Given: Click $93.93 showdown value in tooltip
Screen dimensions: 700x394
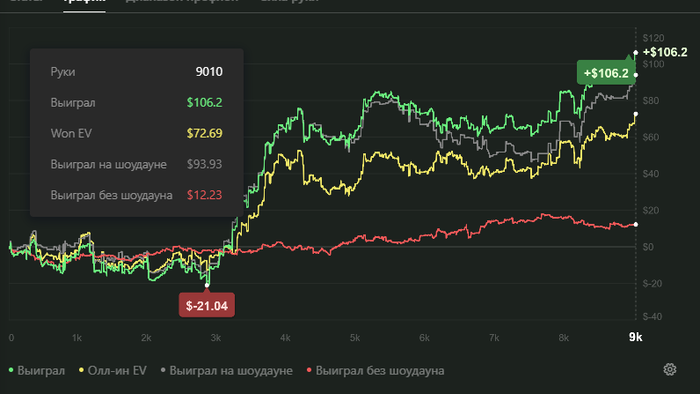Looking at the screenshot, I should point(204,164).
